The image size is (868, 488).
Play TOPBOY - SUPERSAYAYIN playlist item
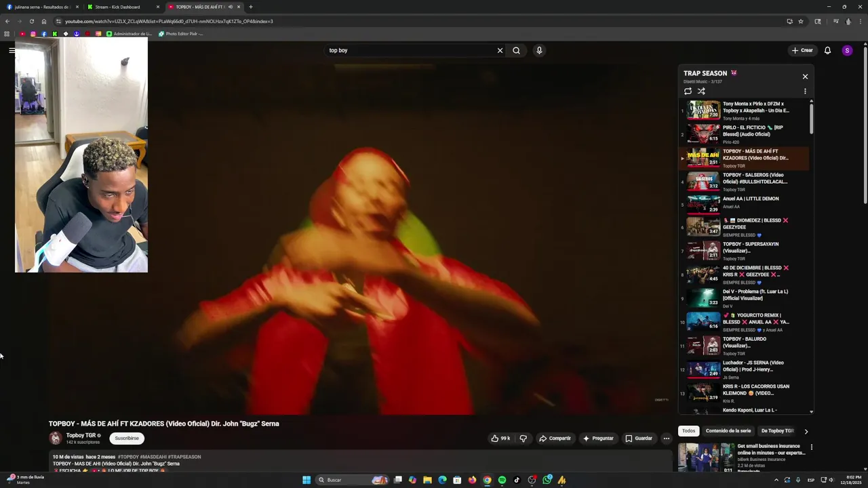[744, 251]
